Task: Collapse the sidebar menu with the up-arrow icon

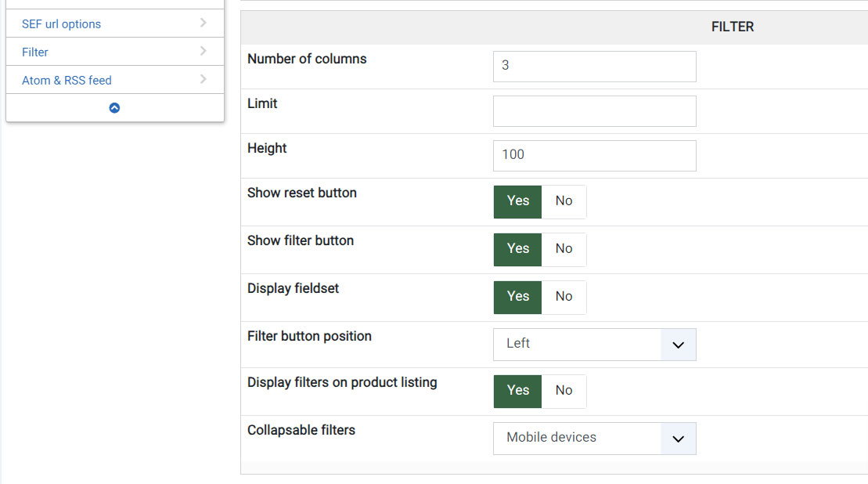Action: click(x=114, y=108)
